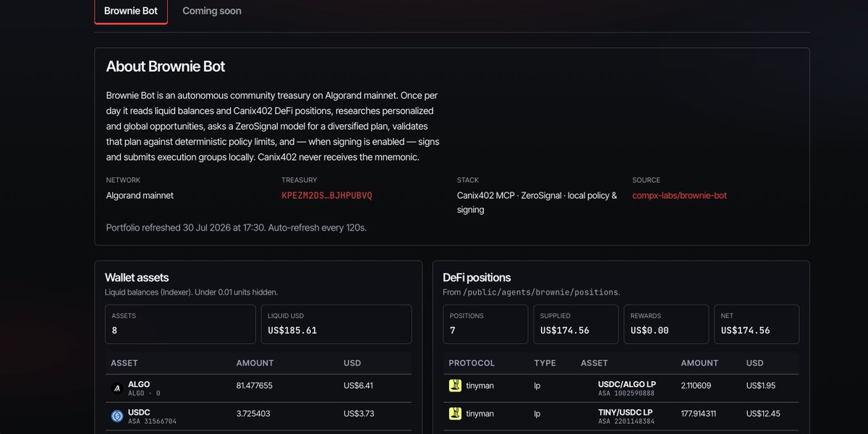Switch to the Brownie Bot tab
Screen dimensions: 868x434
point(131,11)
